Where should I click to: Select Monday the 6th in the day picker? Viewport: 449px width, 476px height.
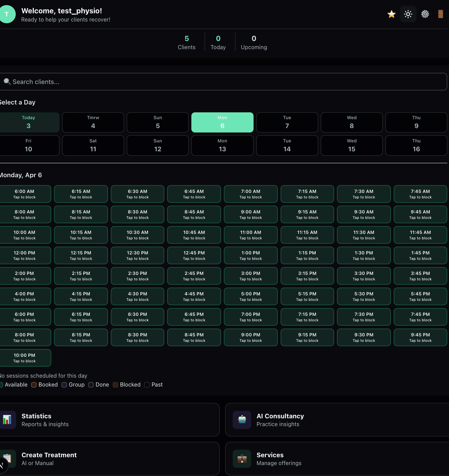[x=222, y=122]
